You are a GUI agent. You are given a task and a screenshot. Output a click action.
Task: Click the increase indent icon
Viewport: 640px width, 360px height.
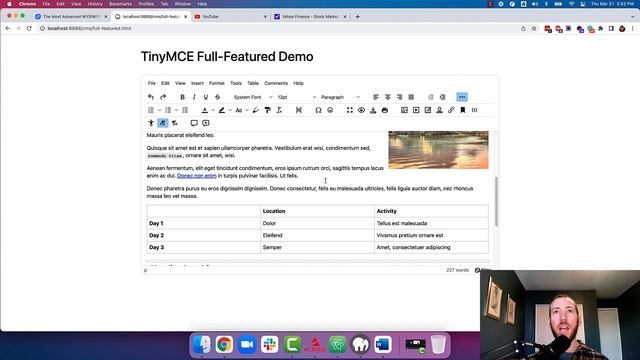(442, 97)
